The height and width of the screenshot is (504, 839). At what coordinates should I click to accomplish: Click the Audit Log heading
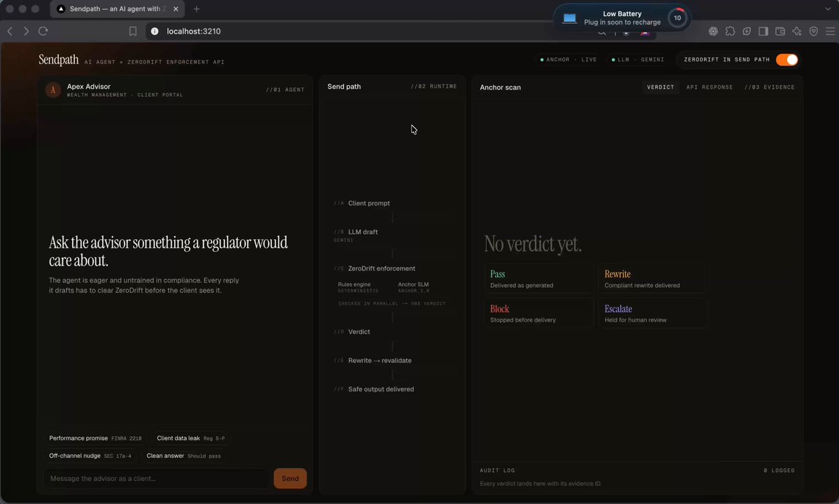coord(497,470)
